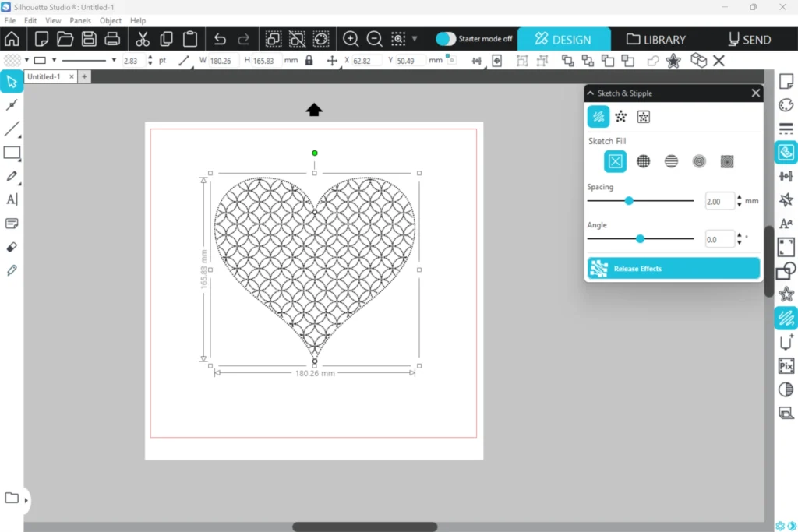Select the concentric circles sketch fill
Viewport: 798px width, 532px height.
[699, 161]
